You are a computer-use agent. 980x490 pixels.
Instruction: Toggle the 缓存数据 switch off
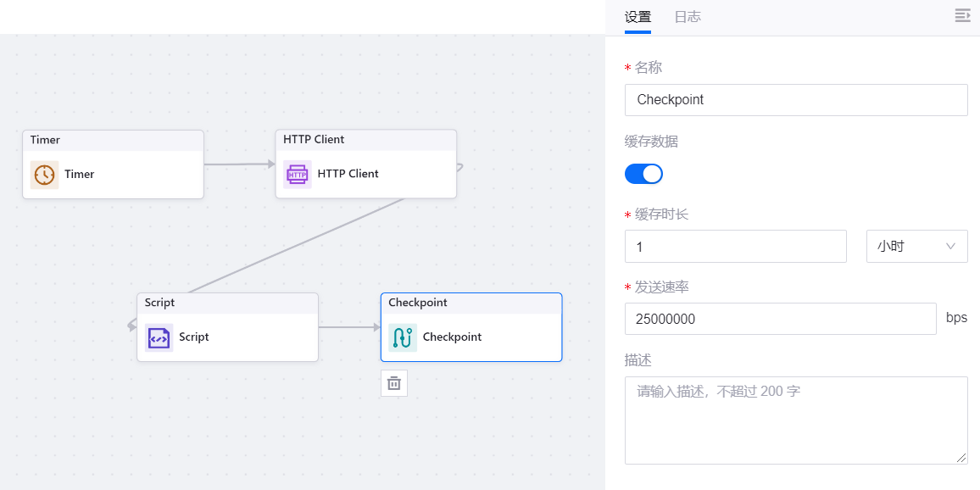(643, 174)
